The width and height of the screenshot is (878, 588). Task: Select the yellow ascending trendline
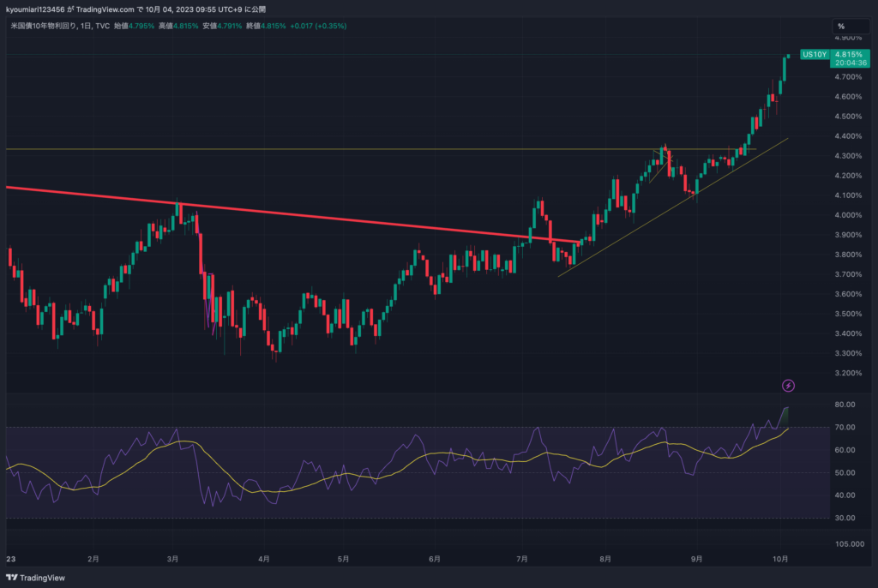[x=672, y=207]
